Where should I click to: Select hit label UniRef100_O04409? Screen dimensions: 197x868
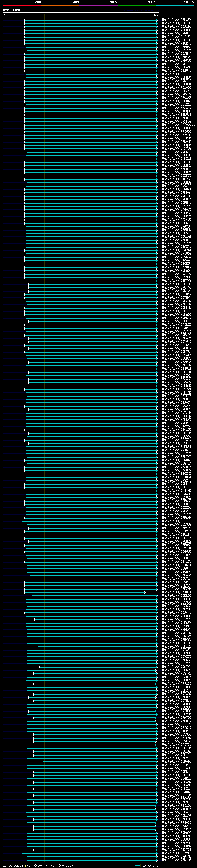tap(177, 494)
